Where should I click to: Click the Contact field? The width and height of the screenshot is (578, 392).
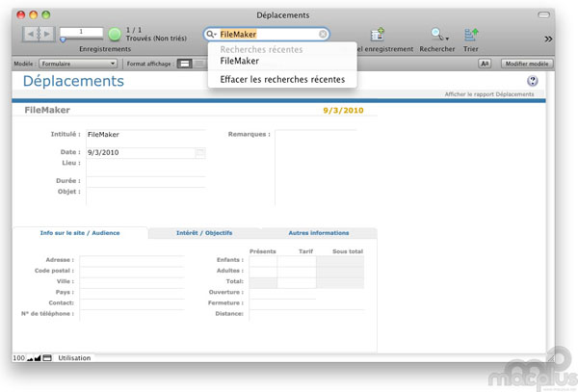click(x=132, y=303)
